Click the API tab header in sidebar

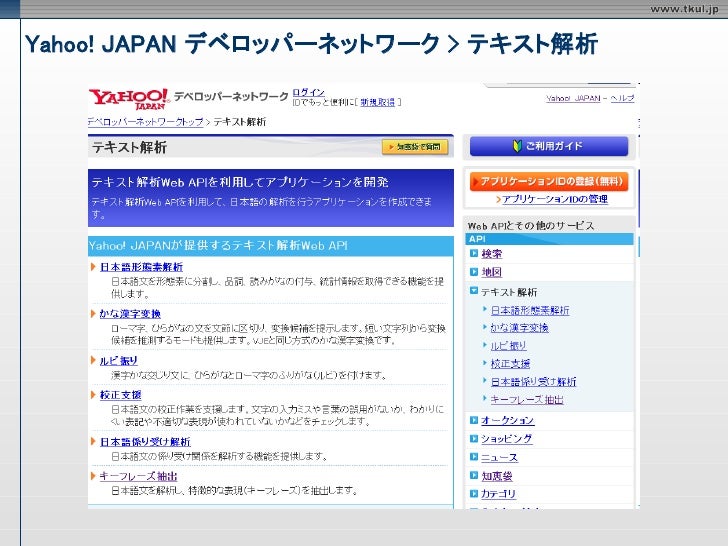click(x=549, y=239)
